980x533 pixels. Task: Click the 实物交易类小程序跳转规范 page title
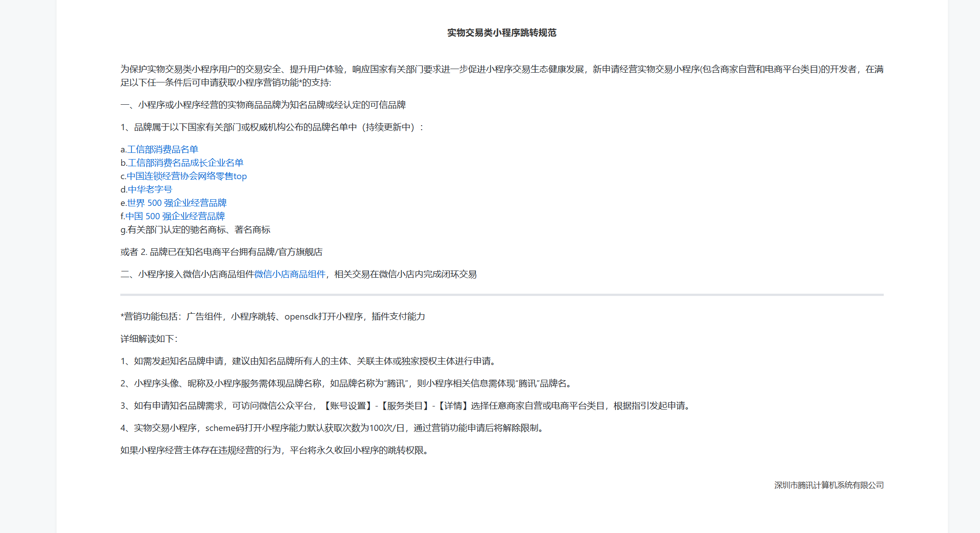point(502,33)
